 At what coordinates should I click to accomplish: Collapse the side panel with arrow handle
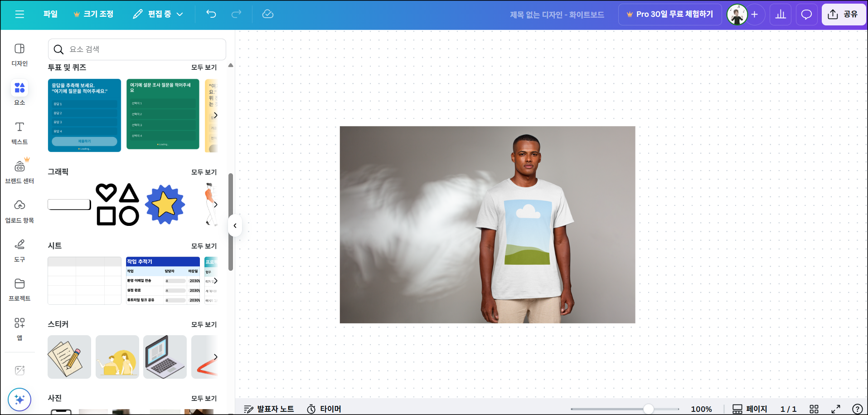point(235,225)
